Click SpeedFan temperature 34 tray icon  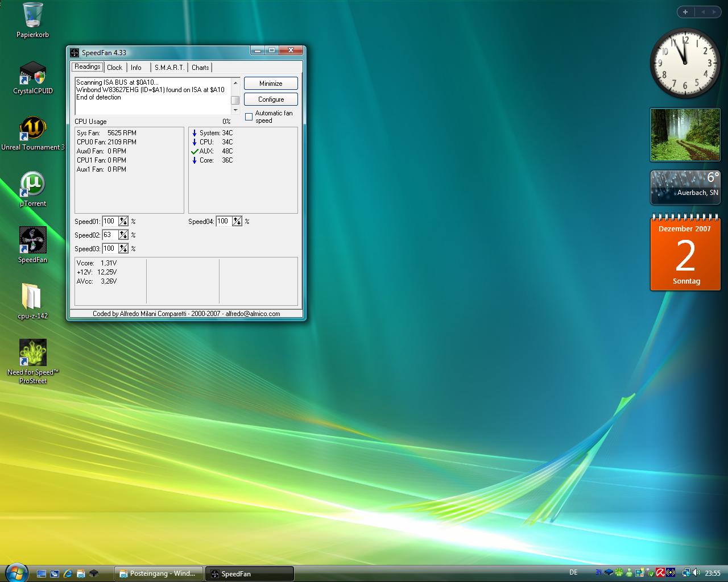[598, 572]
